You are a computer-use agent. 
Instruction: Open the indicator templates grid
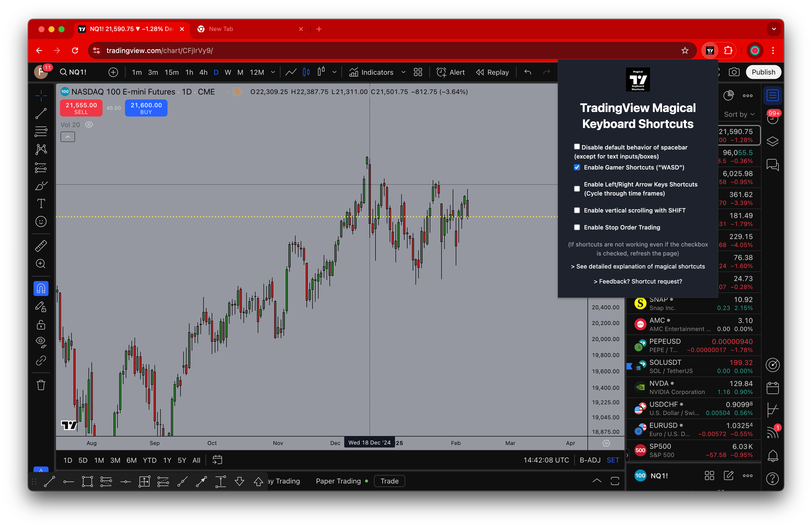418,72
